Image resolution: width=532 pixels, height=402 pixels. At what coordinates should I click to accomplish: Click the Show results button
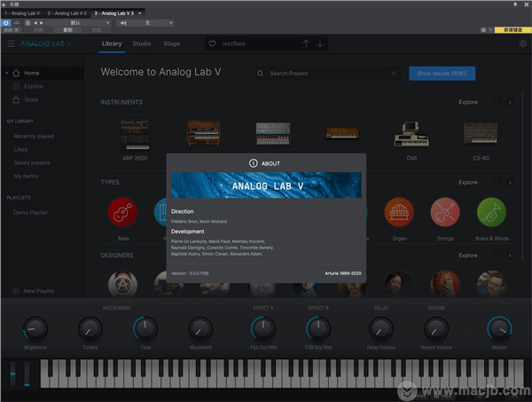tap(442, 74)
